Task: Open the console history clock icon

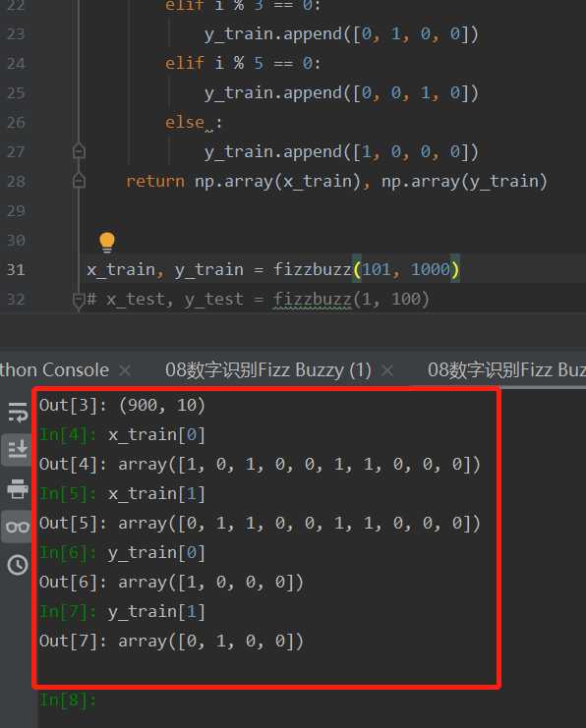Action: tap(18, 565)
